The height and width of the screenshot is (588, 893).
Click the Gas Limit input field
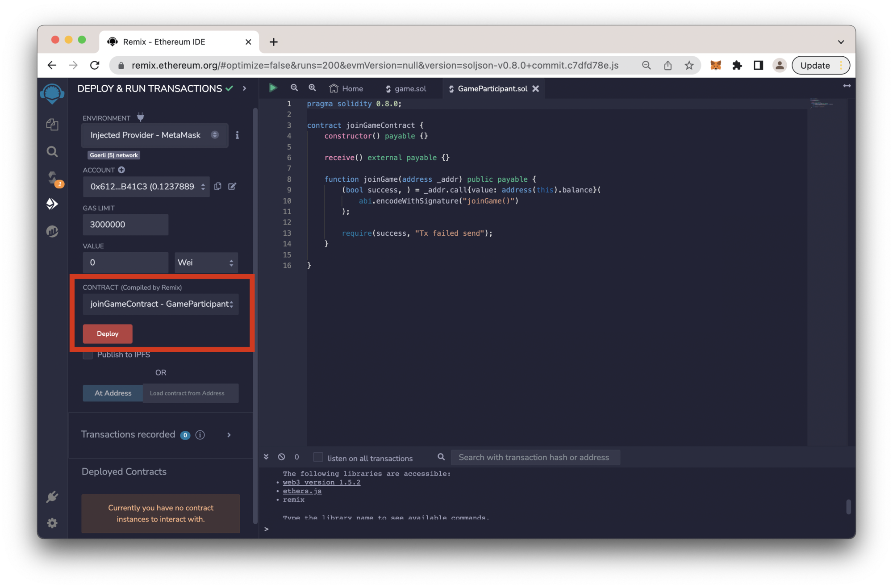pos(125,225)
